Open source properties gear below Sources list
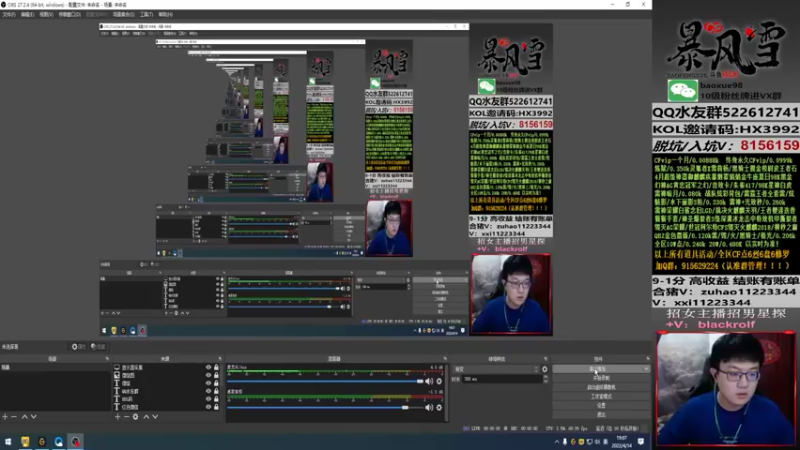 click(x=136, y=417)
